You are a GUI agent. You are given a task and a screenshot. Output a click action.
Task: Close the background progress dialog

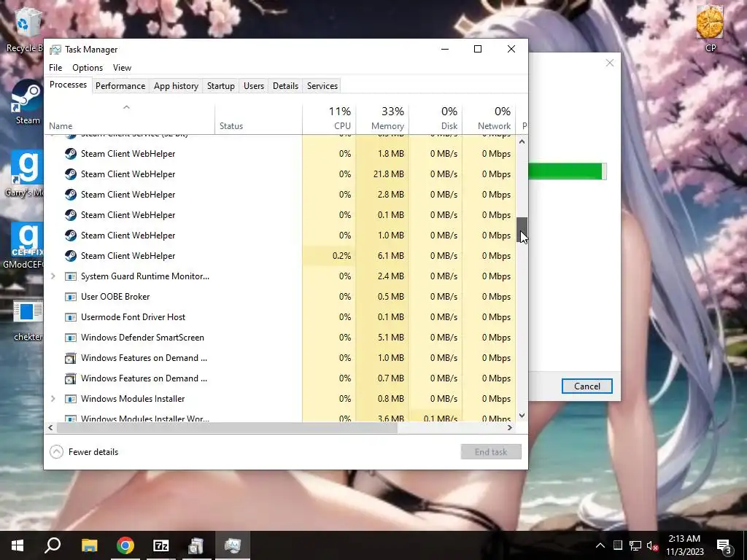(609, 63)
